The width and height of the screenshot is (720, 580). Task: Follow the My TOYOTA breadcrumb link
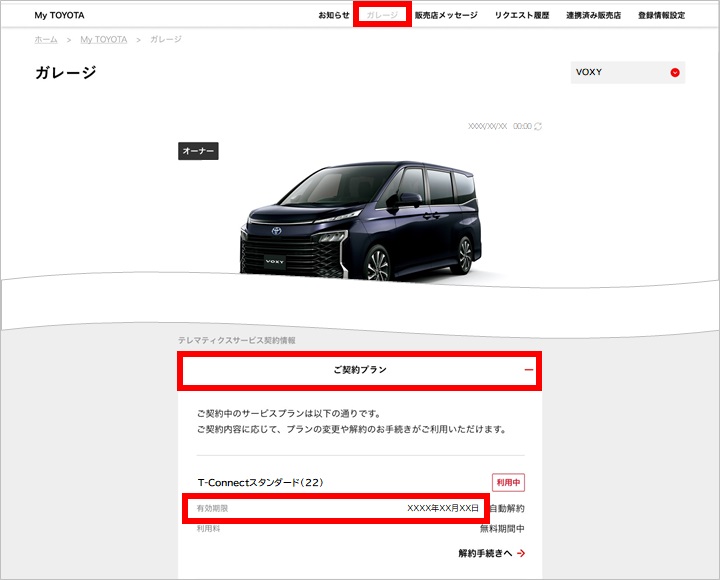pyautogui.click(x=104, y=39)
